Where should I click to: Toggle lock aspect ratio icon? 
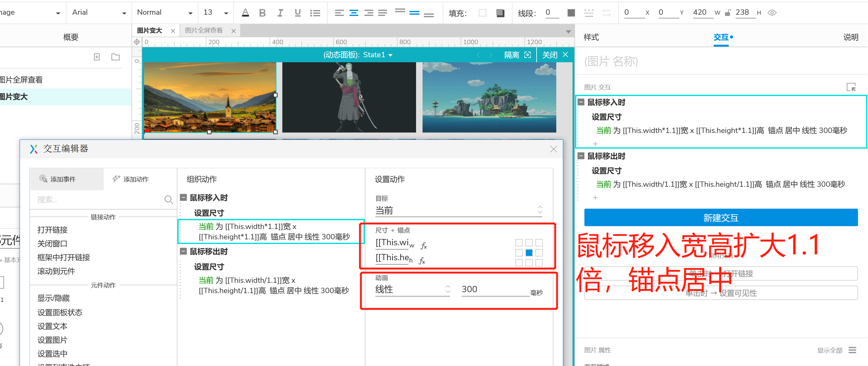coord(728,13)
